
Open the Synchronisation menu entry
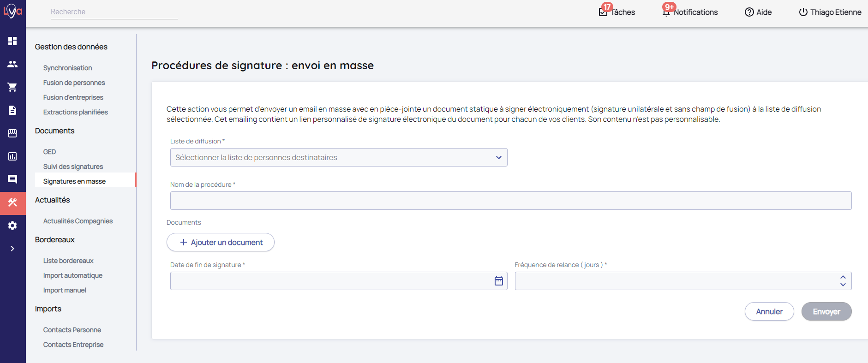coord(67,68)
